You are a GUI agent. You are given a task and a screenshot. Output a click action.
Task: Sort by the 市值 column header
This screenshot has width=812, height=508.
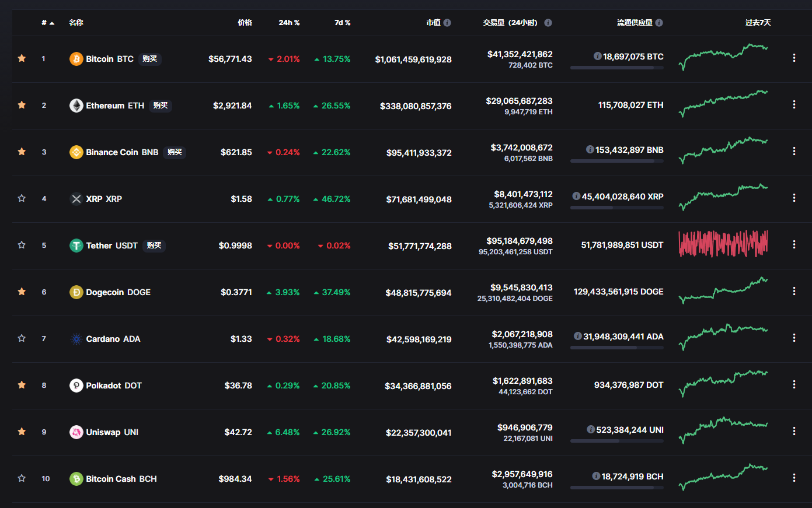pyautogui.click(x=433, y=23)
